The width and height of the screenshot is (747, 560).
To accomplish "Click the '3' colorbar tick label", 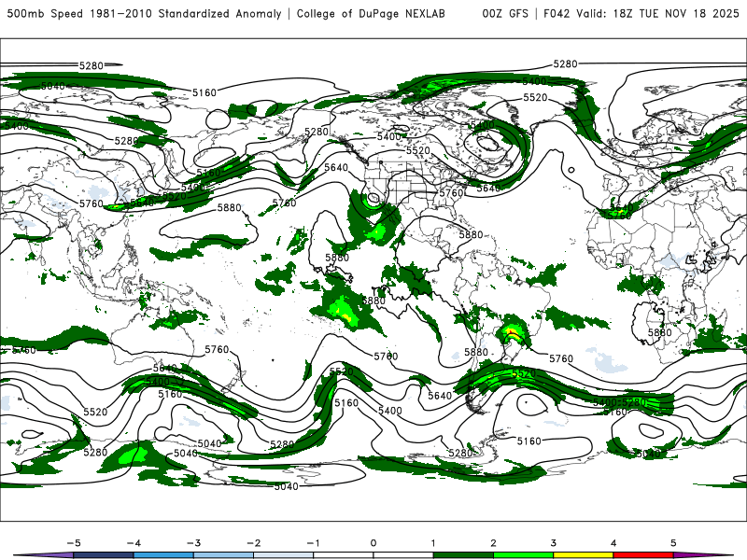I will click(x=554, y=543).
